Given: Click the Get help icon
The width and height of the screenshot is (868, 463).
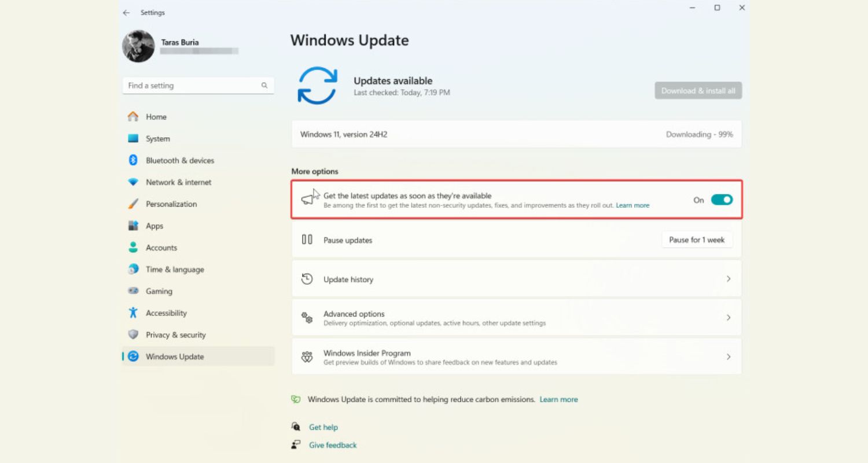Looking at the screenshot, I should point(296,427).
